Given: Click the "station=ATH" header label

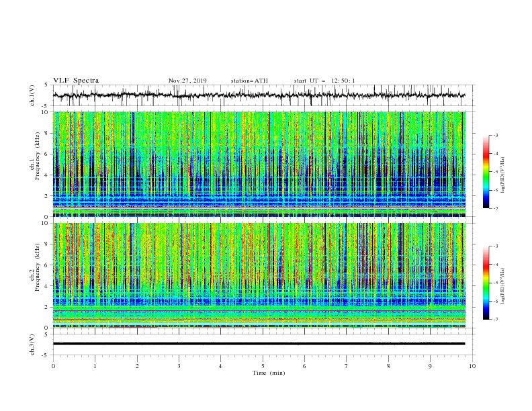Looking at the screenshot, I should tap(249, 81).
